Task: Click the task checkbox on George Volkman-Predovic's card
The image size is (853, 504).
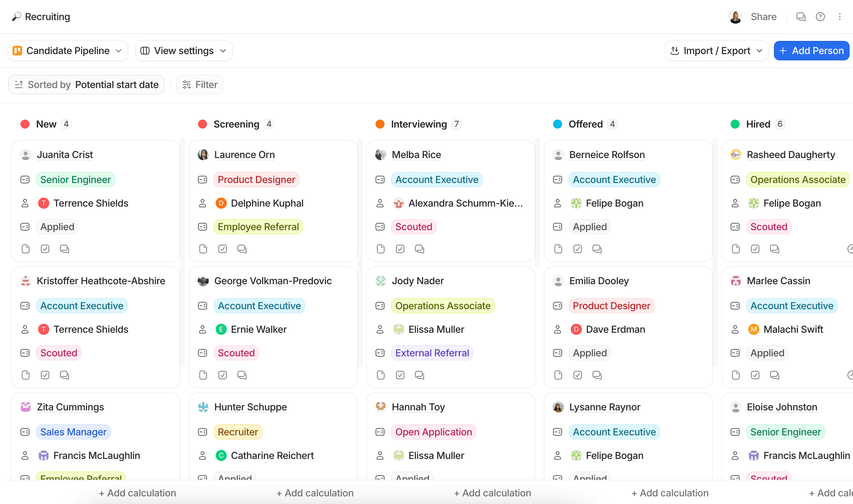Action: (222, 375)
